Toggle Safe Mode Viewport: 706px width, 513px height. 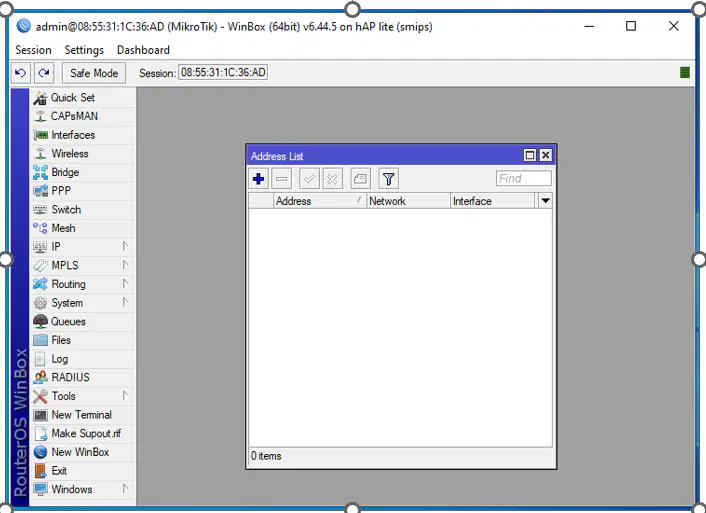tap(94, 73)
